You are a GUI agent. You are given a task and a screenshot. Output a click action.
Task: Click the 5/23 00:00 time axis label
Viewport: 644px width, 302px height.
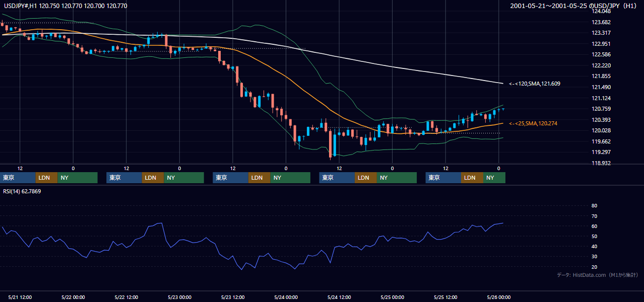pyautogui.click(x=179, y=297)
